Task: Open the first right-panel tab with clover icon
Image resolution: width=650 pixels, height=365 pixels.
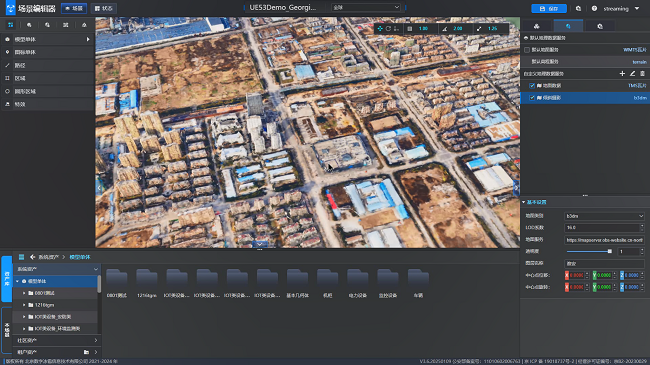Action: tap(536, 26)
